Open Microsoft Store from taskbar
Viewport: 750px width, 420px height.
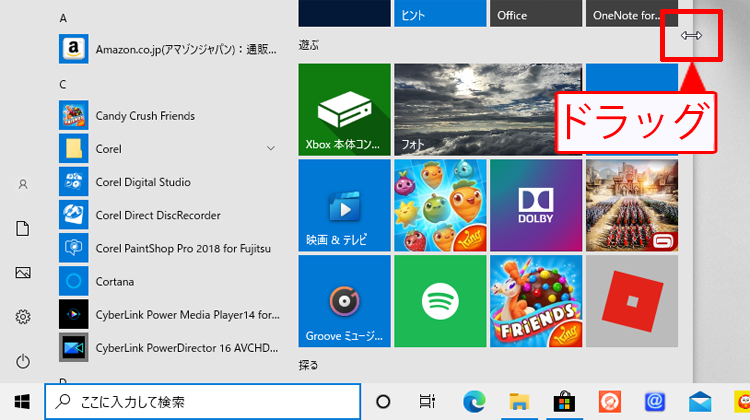(x=564, y=402)
